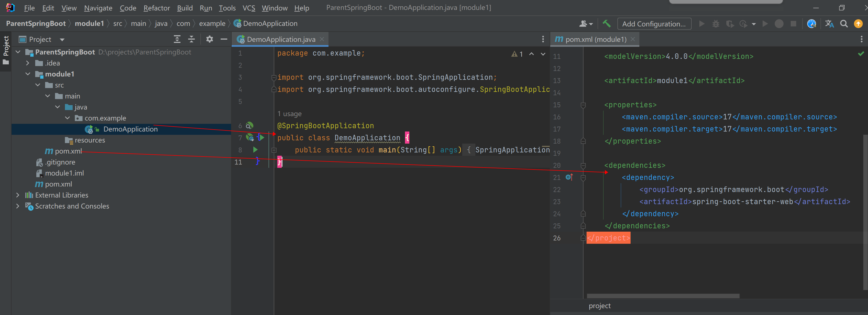Click the Expand All icon in Project toolbar
This screenshot has height=315, width=868.
point(177,39)
